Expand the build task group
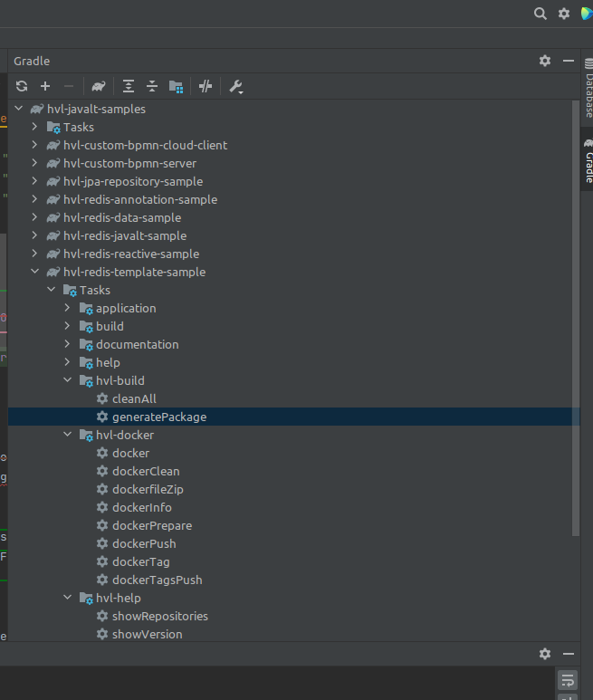 pos(67,326)
